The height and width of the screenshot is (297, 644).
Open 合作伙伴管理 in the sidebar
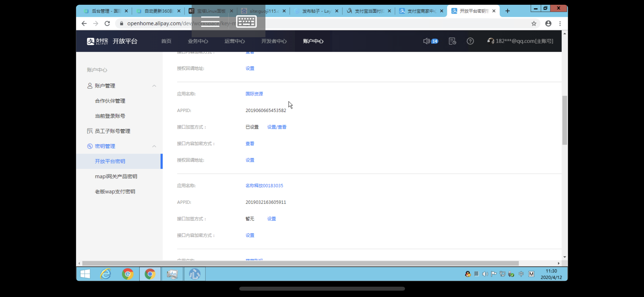[110, 101]
